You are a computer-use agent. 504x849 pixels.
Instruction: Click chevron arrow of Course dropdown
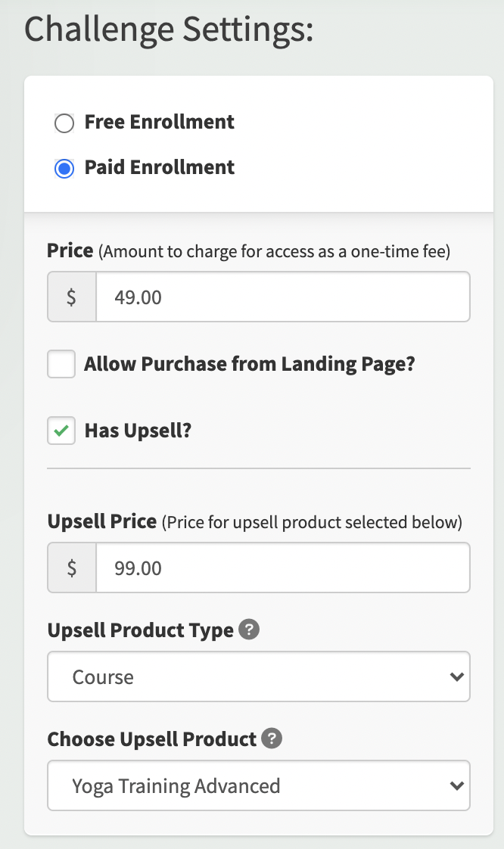point(457,676)
